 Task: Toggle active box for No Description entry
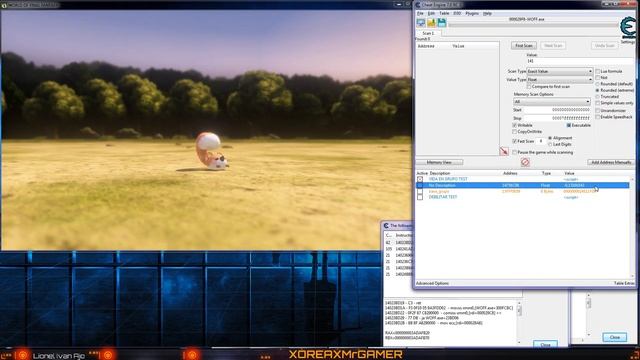click(420, 185)
